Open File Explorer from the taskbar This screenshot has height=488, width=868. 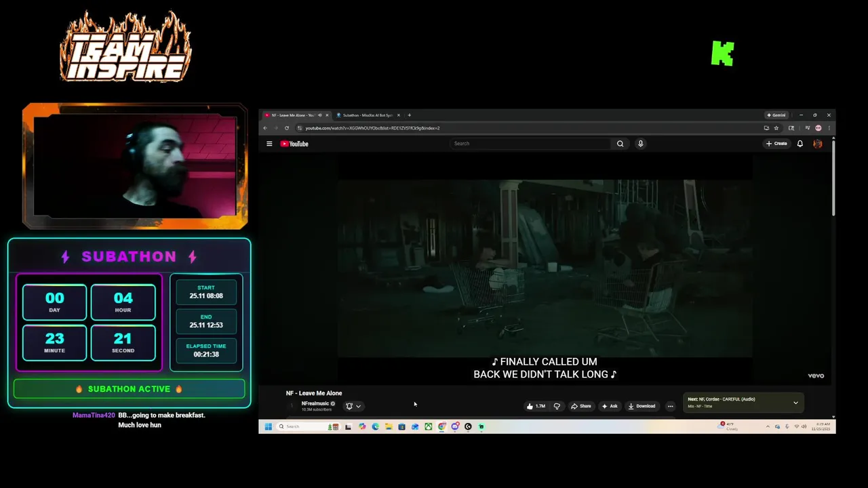tap(389, 426)
